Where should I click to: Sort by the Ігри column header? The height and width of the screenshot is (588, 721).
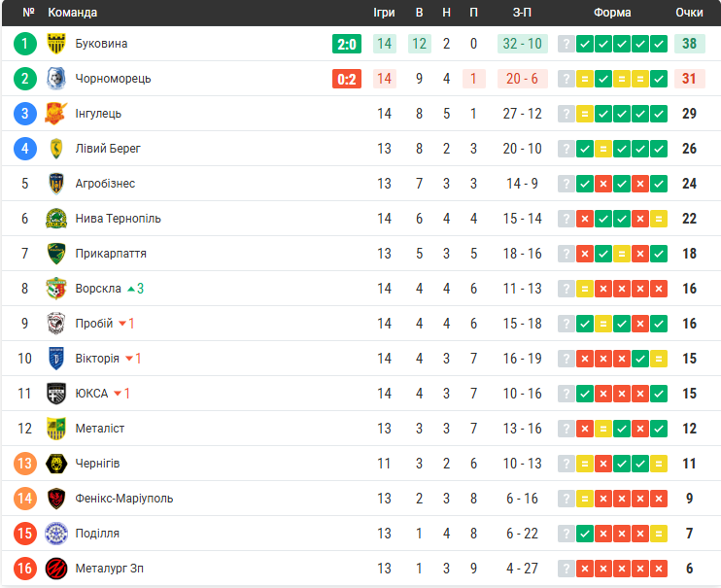coord(384,13)
